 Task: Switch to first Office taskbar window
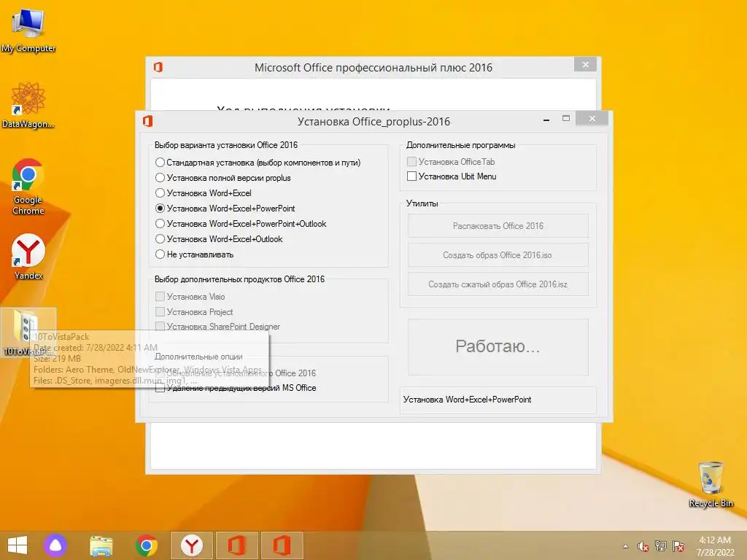pyautogui.click(x=237, y=545)
